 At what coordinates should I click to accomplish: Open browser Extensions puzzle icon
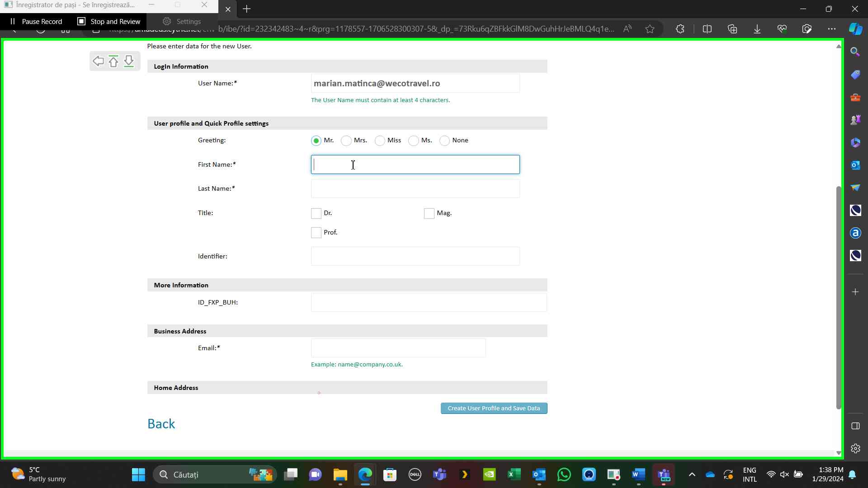point(680,29)
